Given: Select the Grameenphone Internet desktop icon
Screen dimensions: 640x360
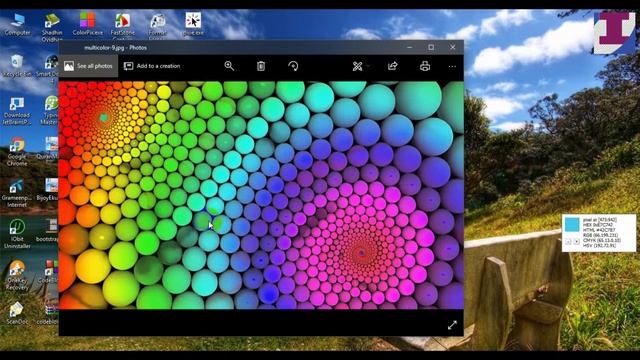Looking at the screenshot, I should tap(17, 193).
